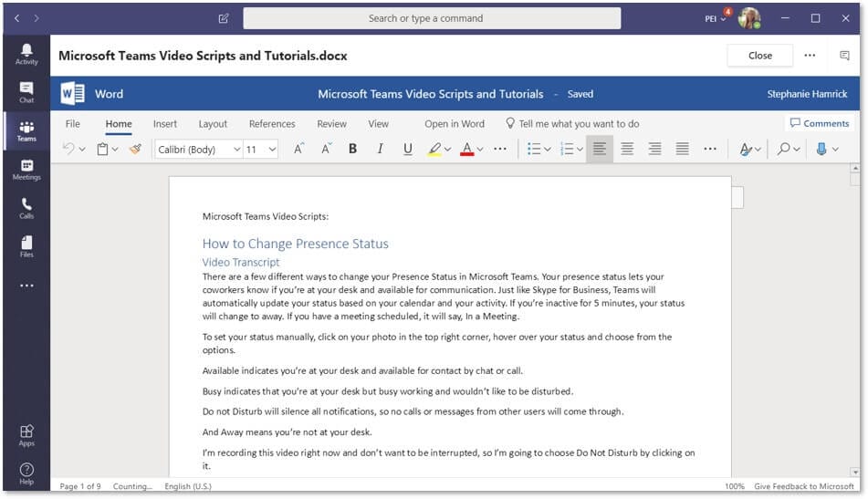Switch to the View tab
The width and height of the screenshot is (868, 499).
378,124
